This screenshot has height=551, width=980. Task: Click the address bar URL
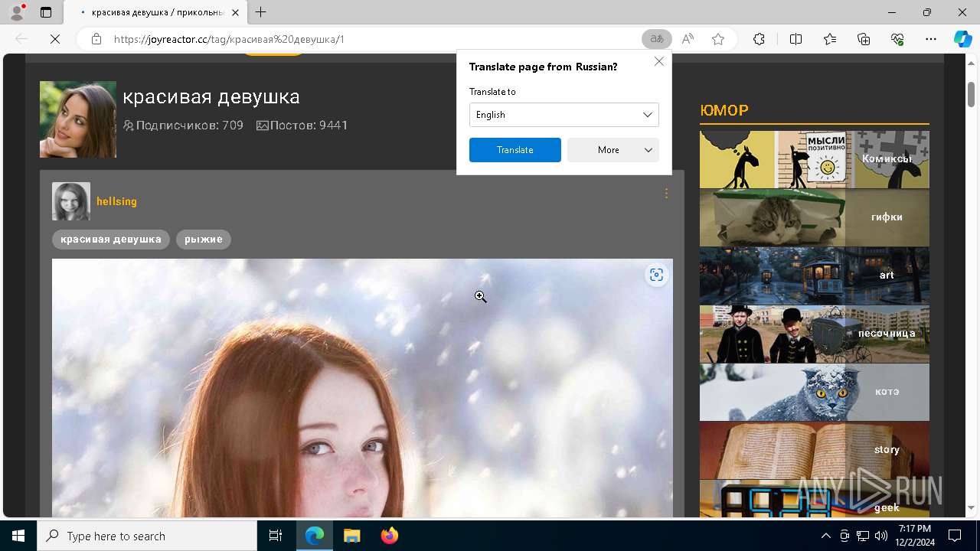click(230, 39)
